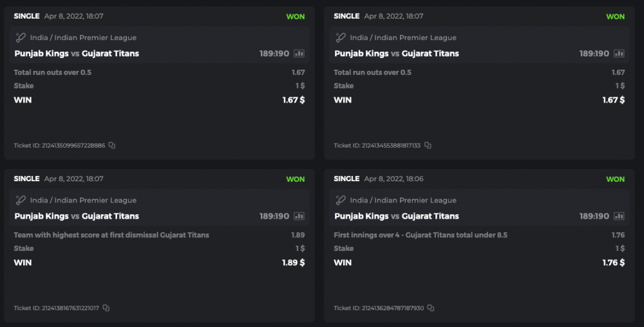Click India / Indian Premier League in bottom-left ticket
644x327 pixels.
pyautogui.click(x=83, y=201)
